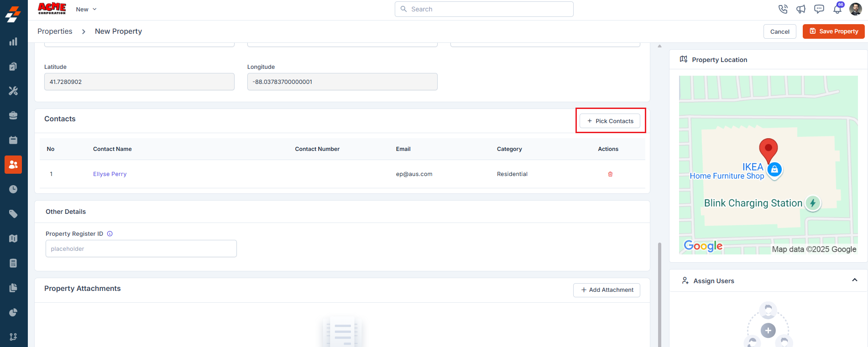Open the megaphone announcements icon

pos(801,9)
